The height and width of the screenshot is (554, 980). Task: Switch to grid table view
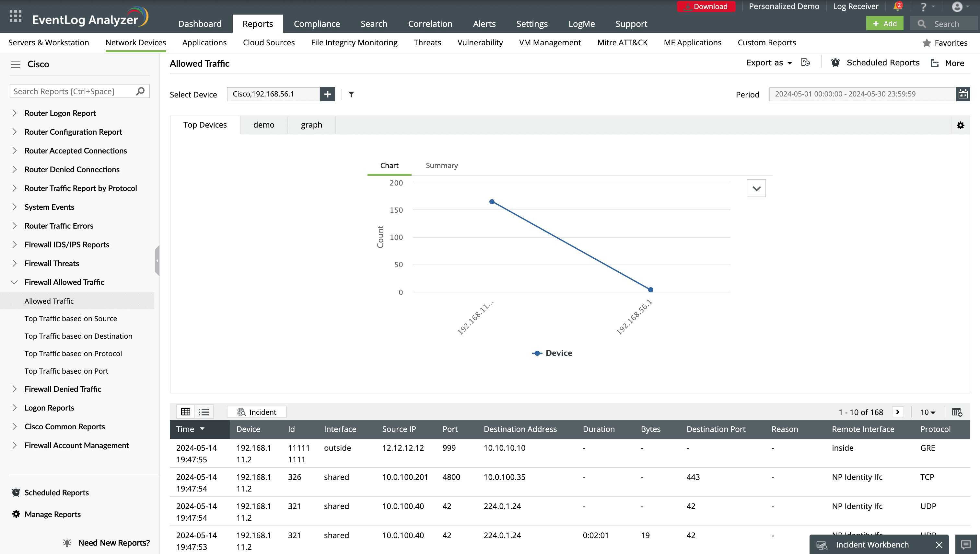(185, 412)
